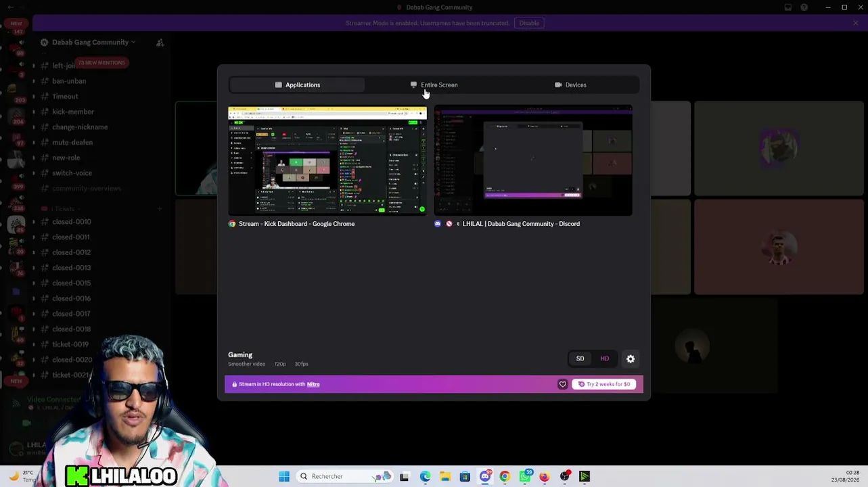Click the hash icon of switch-voice channel

[44, 173]
